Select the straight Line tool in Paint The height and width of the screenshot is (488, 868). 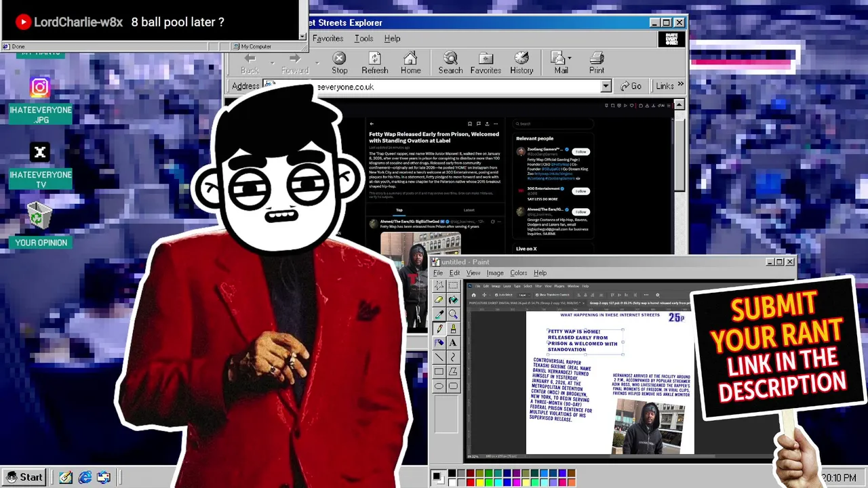pos(439,357)
